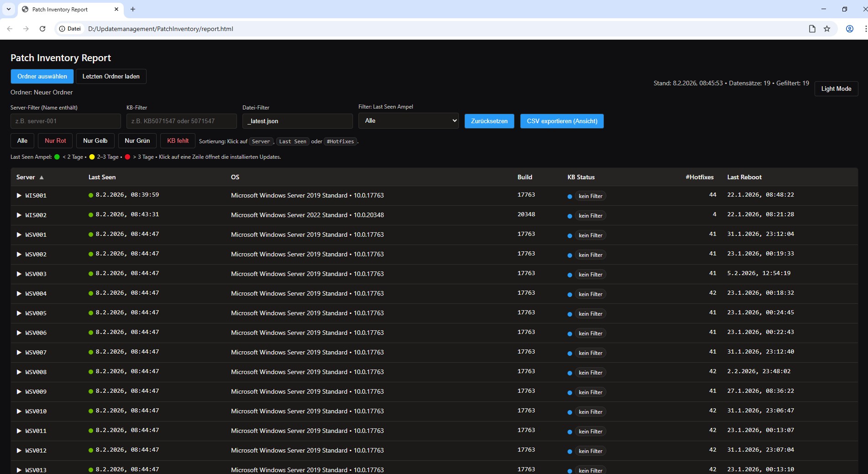Click WSV009 last reboot 27.1.2026, 08:36:22
This screenshot has height=474, width=868.
(x=761, y=391)
